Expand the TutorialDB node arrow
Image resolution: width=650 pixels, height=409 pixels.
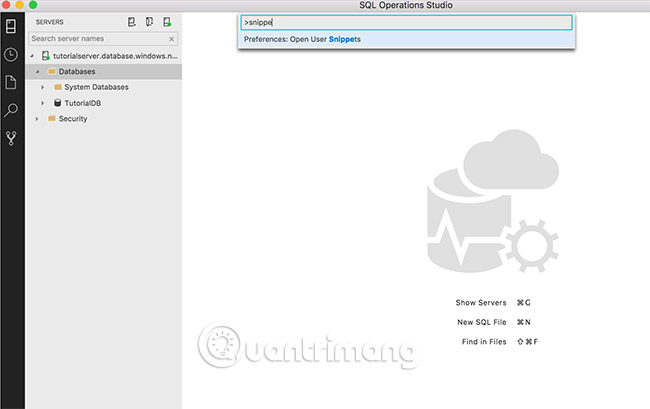[42, 103]
